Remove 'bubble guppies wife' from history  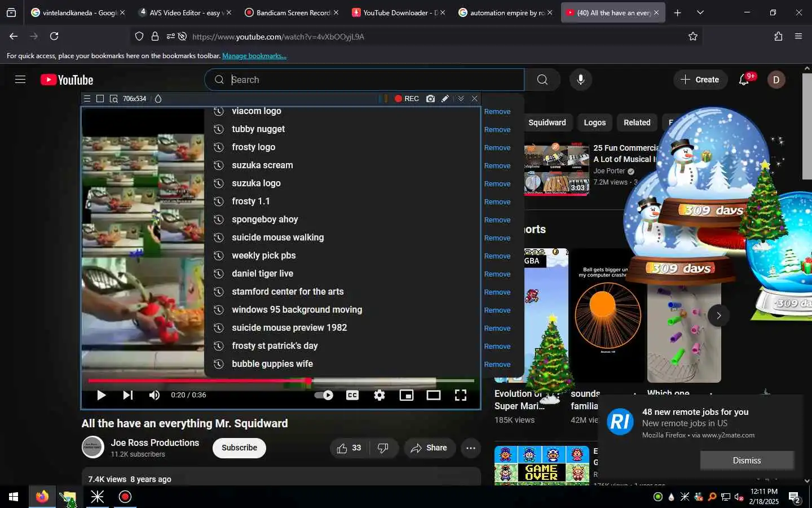497,365
